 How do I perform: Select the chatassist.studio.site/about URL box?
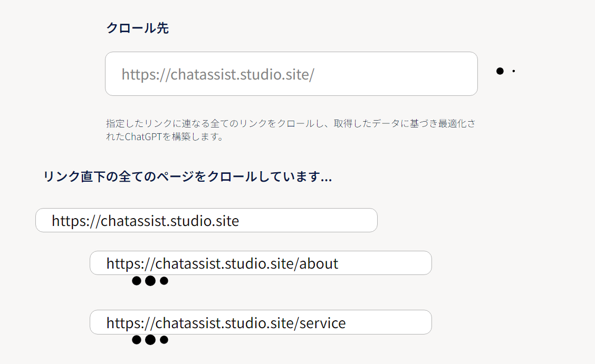261,263
